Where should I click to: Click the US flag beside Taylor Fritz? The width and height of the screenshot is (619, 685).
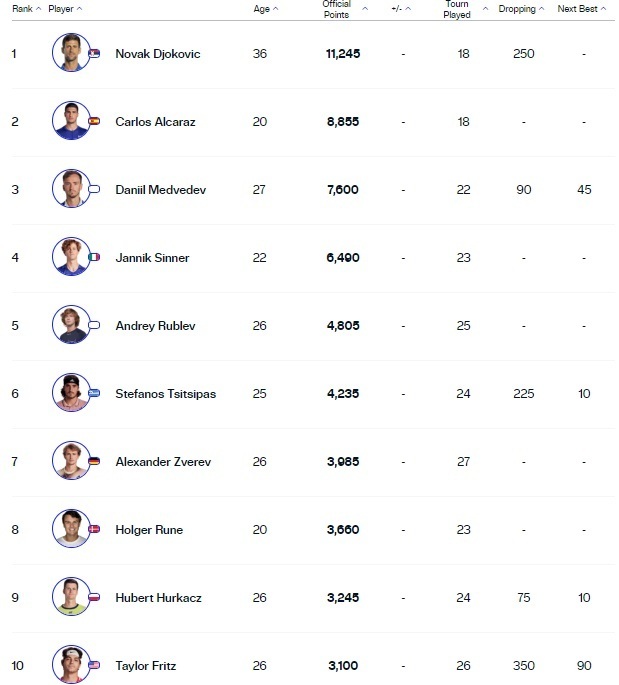coord(95,665)
